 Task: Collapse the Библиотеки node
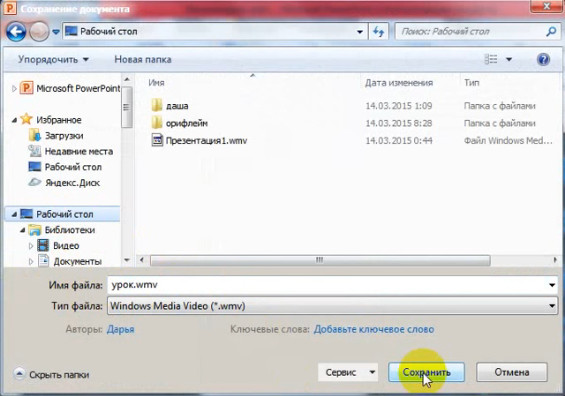coord(22,230)
